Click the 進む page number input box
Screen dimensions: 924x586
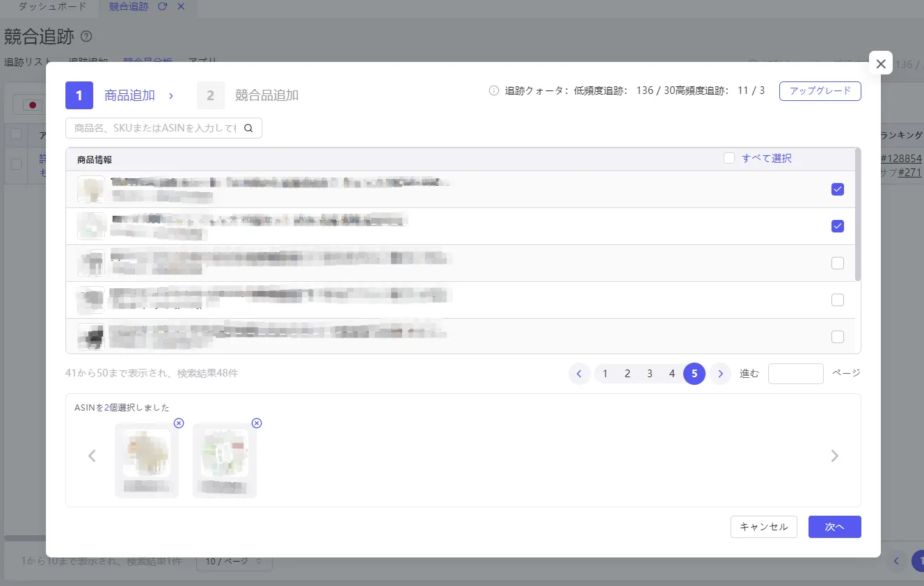click(796, 374)
